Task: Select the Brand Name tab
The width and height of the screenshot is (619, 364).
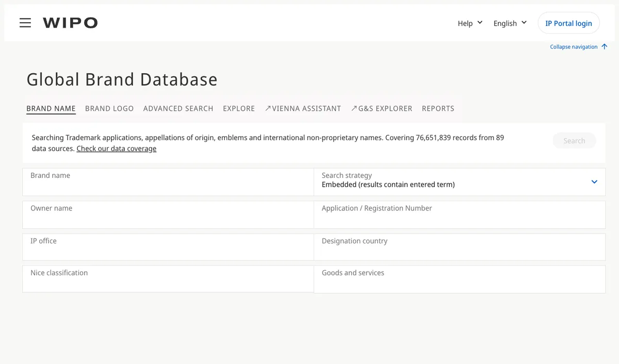Action: tap(51, 109)
